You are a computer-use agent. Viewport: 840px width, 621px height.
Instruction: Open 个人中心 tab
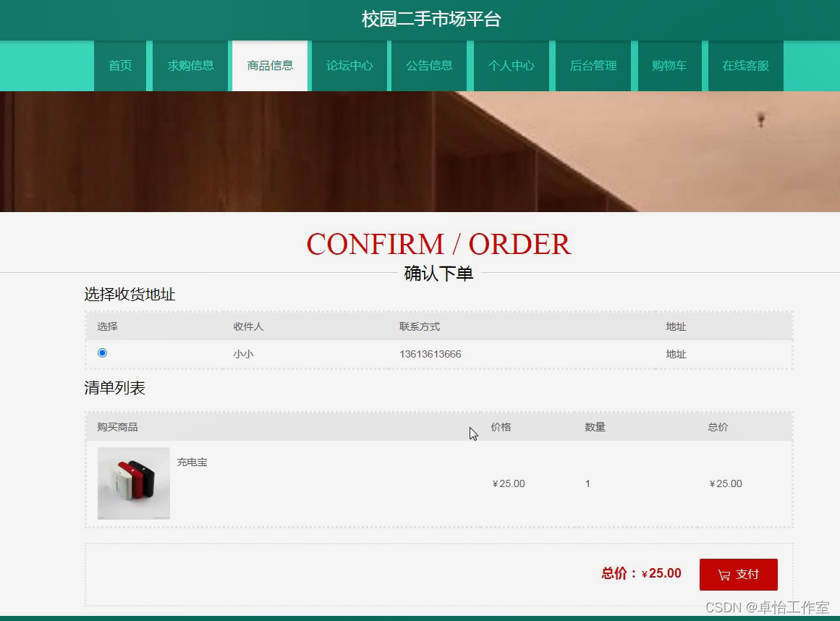[511, 65]
